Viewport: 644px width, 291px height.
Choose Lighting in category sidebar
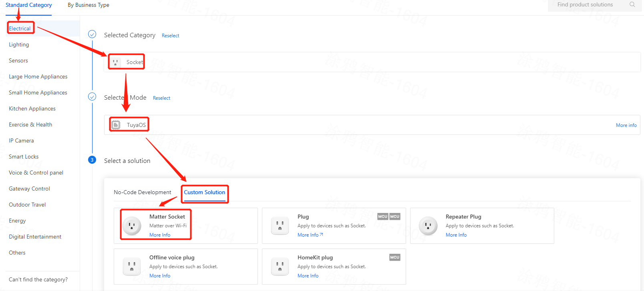point(19,45)
